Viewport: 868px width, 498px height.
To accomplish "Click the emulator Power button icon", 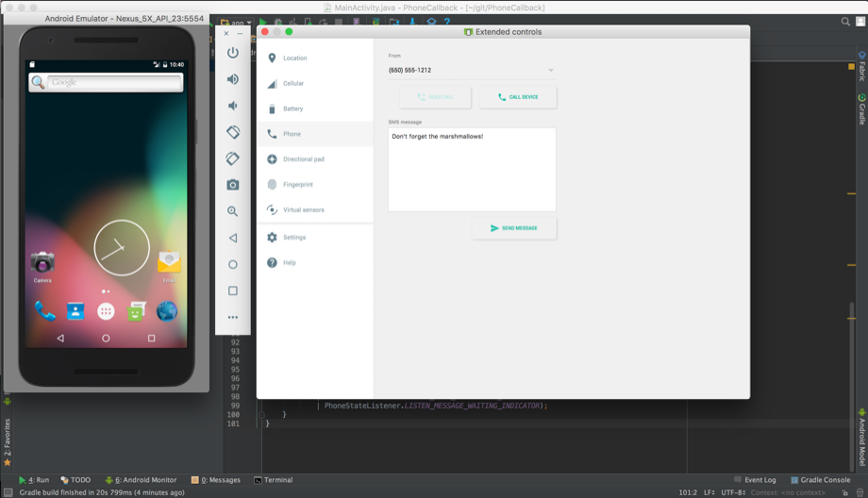I will coord(233,53).
